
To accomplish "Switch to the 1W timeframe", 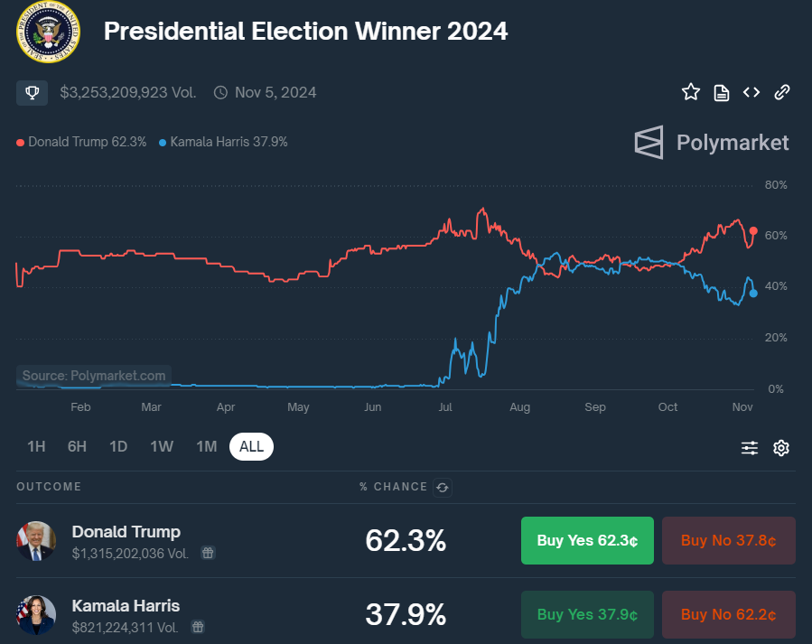I will (161, 445).
